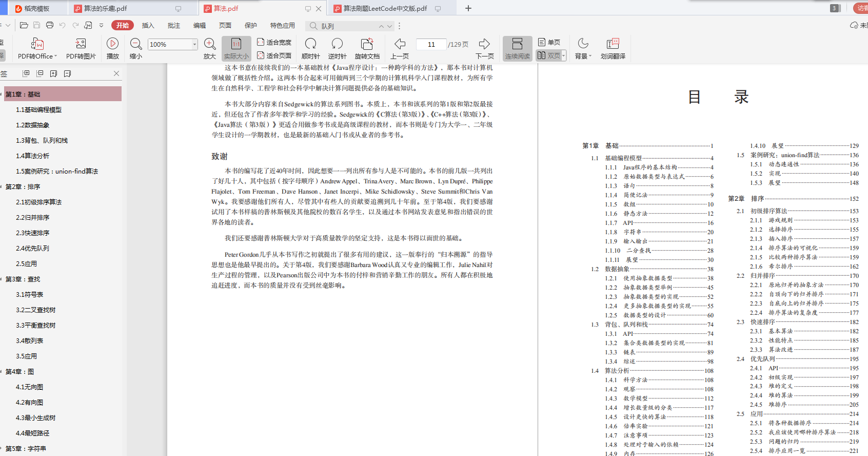The image size is (868, 456).
Task: Rotate page clockwise with 顺时针
Action: [x=310, y=44]
